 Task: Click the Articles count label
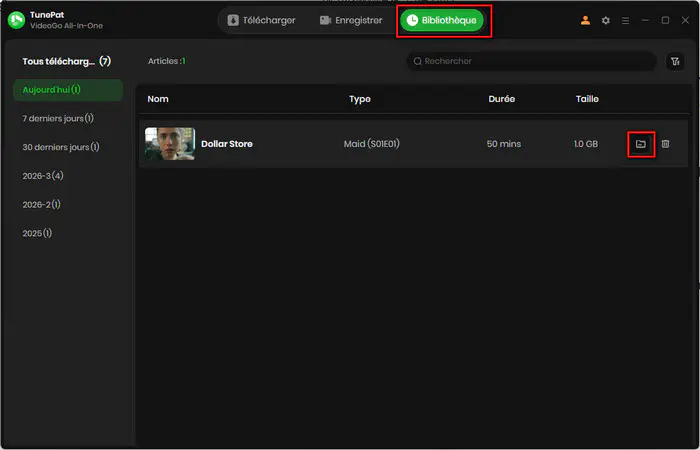tap(167, 61)
